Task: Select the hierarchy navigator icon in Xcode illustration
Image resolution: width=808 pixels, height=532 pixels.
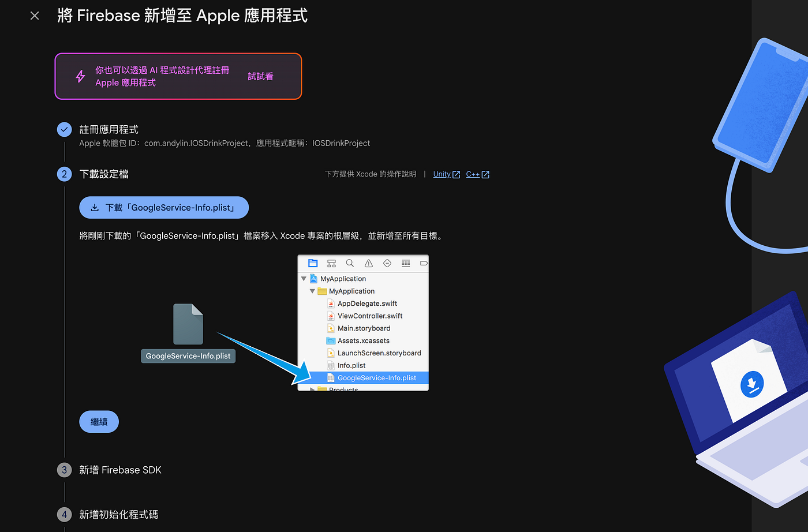Action: (x=331, y=263)
